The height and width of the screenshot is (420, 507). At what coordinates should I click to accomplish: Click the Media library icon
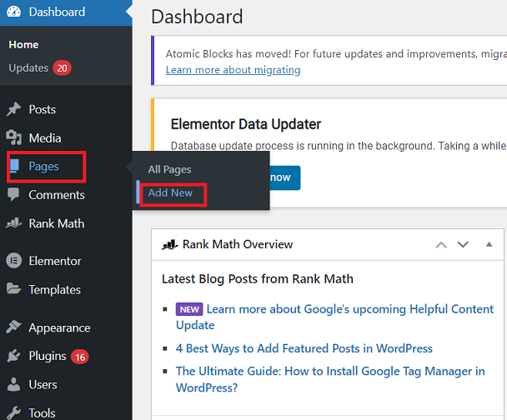pyautogui.click(x=13, y=137)
